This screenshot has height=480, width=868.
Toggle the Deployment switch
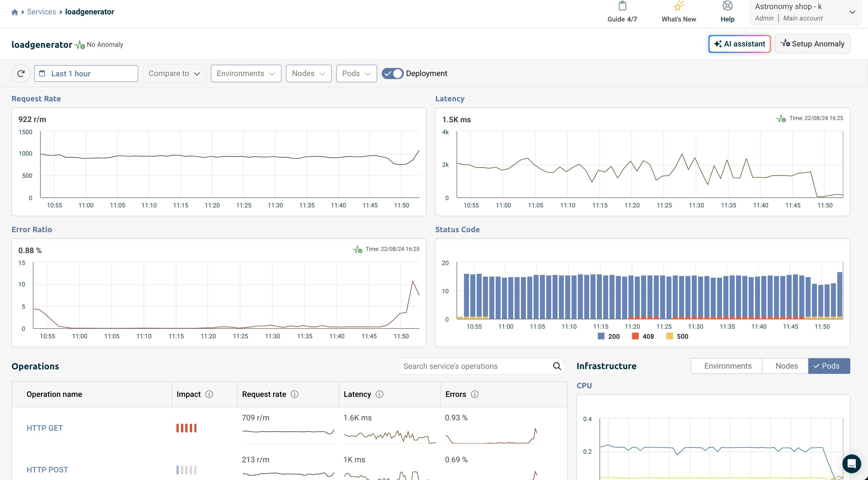[392, 74]
